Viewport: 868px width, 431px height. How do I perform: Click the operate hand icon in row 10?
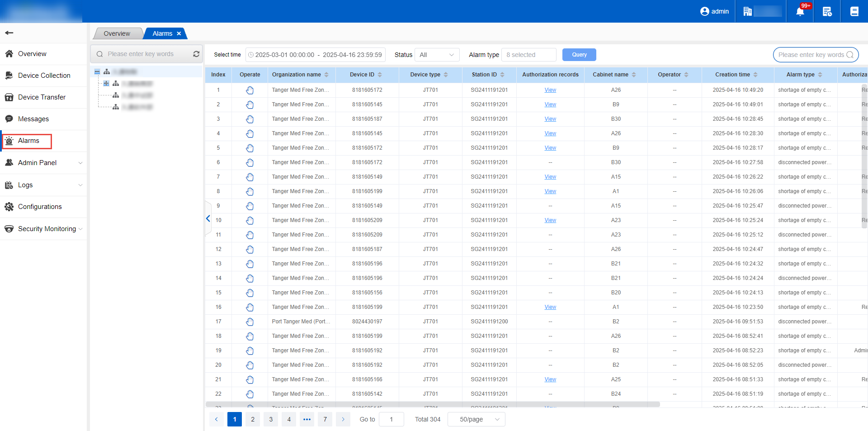pos(250,220)
